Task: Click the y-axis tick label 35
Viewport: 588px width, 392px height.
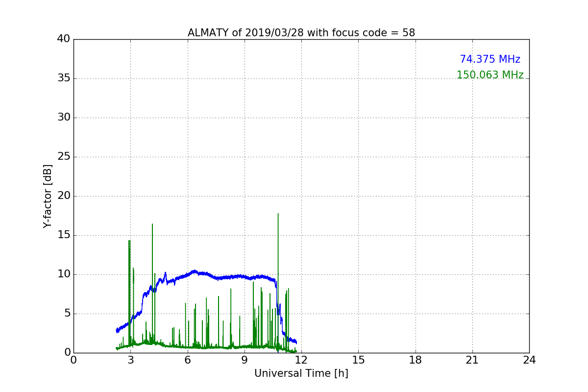Action: (63, 78)
